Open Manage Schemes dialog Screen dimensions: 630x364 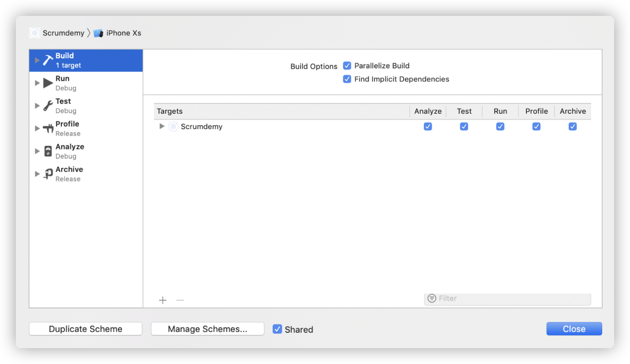point(207,329)
